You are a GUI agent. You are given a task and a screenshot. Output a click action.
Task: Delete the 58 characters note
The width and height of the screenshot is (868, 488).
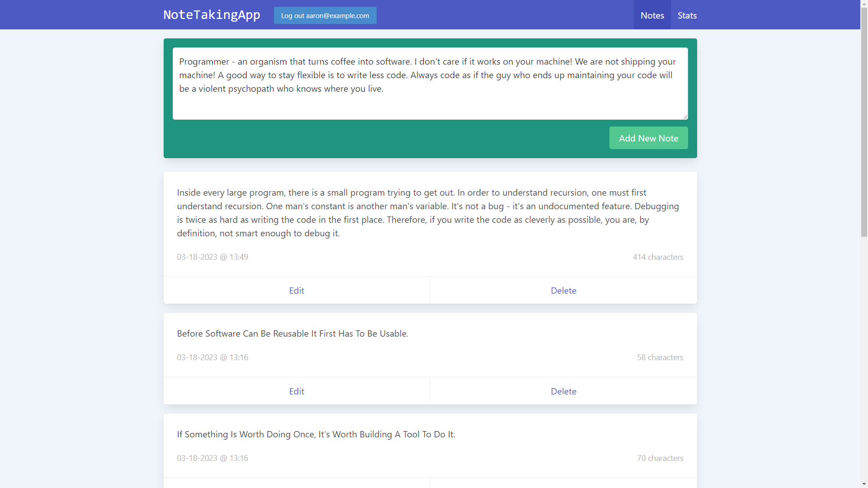pyautogui.click(x=563, y=391)
